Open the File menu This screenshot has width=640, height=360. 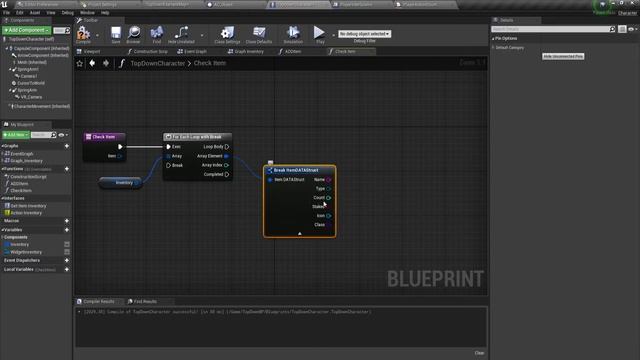[7, 13]
